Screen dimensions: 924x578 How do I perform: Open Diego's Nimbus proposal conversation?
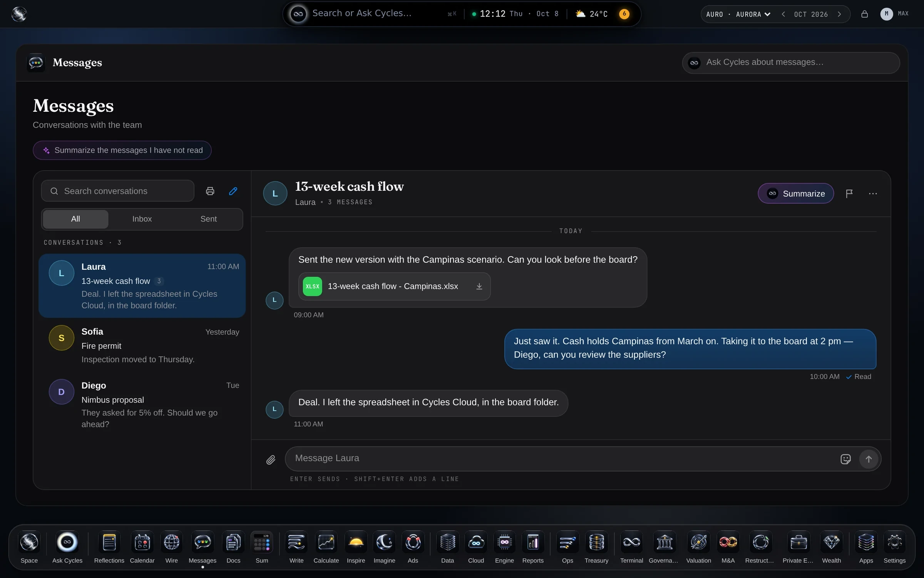pyautogui.click(x=142, y=405)
